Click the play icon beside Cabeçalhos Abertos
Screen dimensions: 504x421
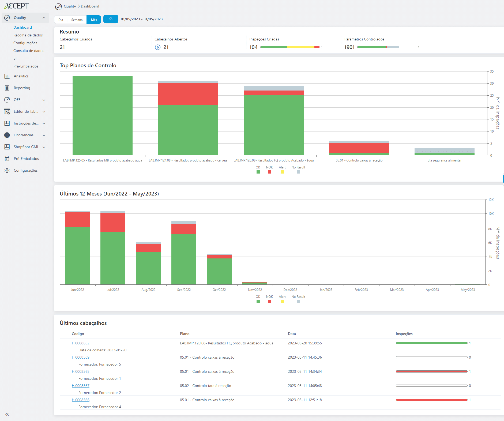tap(158, 47)
